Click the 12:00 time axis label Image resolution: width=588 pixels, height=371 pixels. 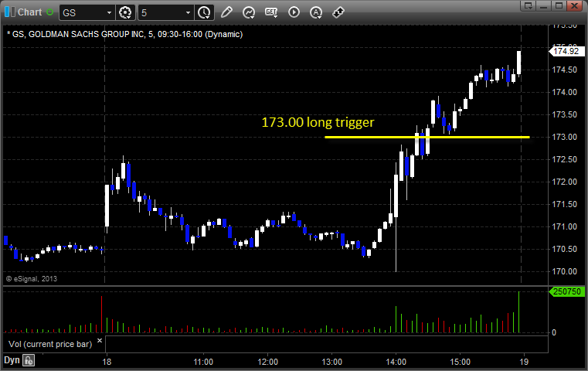268,362
